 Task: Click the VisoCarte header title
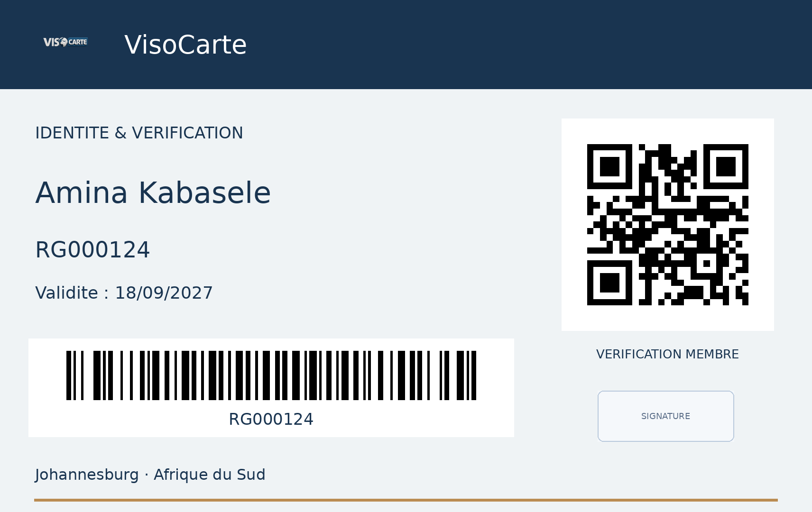point(185,45)
